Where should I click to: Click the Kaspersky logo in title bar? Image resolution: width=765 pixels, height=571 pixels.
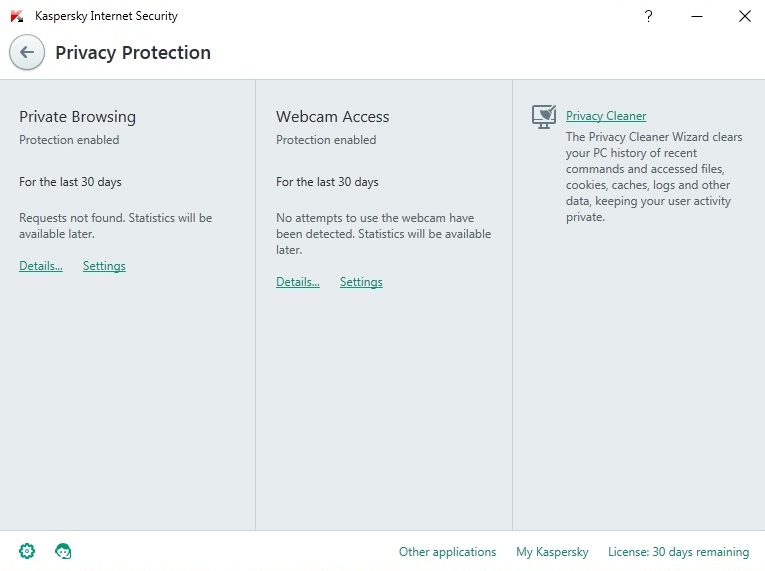[17, 16]
